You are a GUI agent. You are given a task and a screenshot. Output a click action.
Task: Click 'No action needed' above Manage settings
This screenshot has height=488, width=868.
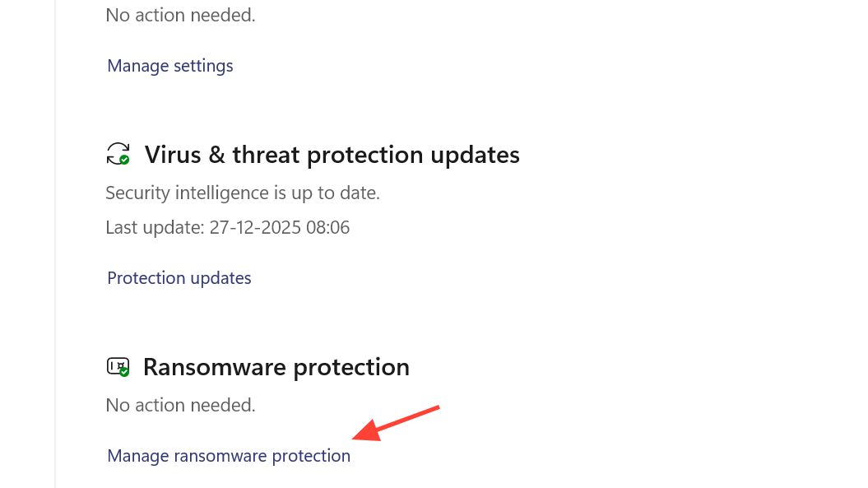180,16
